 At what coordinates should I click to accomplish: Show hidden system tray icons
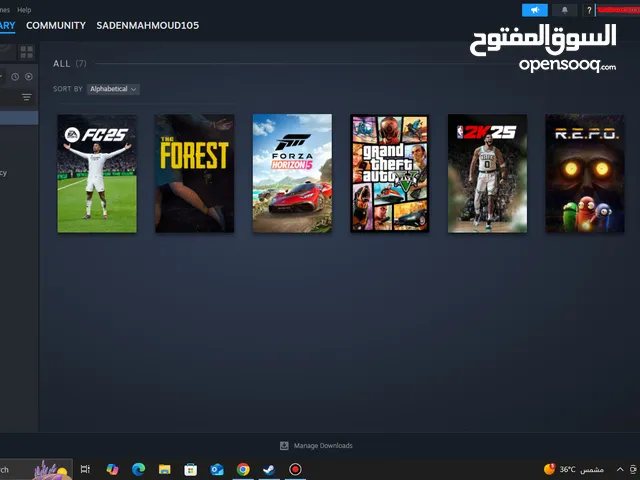tap(620, 469)
